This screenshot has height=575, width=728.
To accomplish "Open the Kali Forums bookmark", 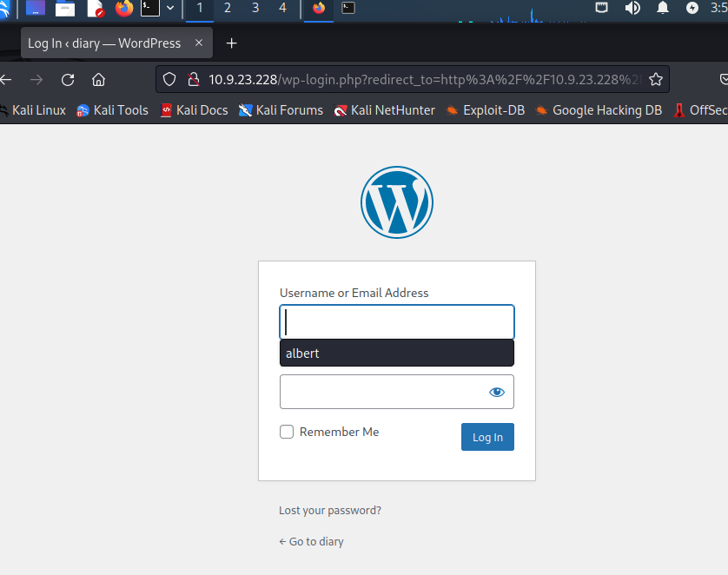I will pos(281,110).
